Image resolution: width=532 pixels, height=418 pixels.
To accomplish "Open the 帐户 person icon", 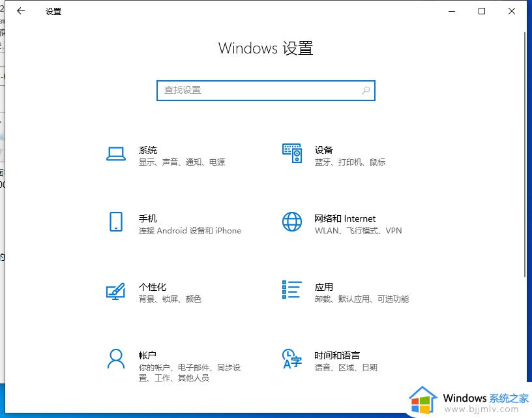I will click(x=116, y=359).
